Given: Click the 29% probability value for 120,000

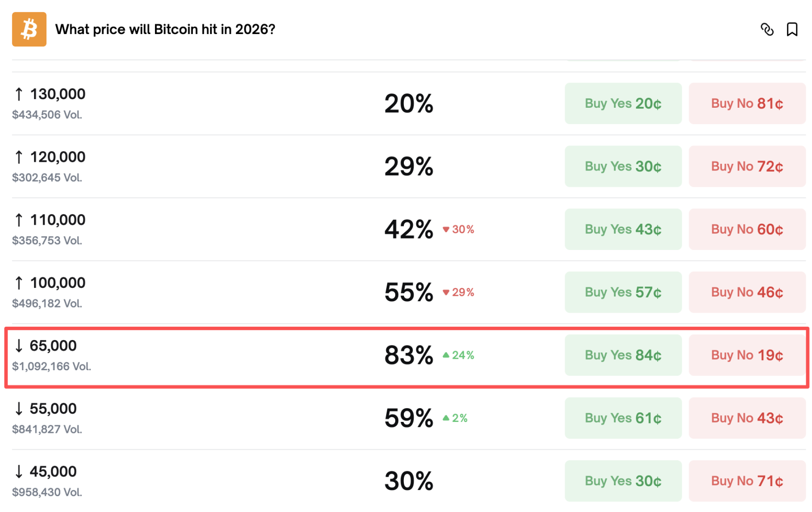Looking at the screenshot, I should click(x=408, y=167).
